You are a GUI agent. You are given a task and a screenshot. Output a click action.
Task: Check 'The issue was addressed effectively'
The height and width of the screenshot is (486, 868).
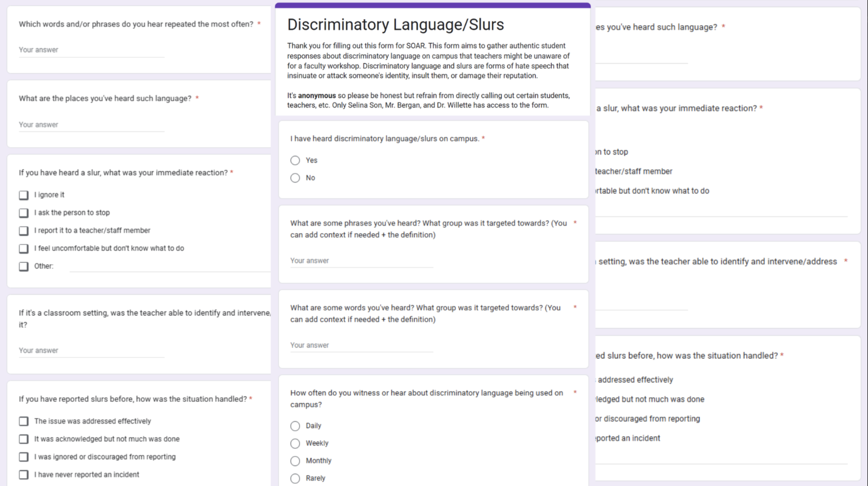click(24, 421)
